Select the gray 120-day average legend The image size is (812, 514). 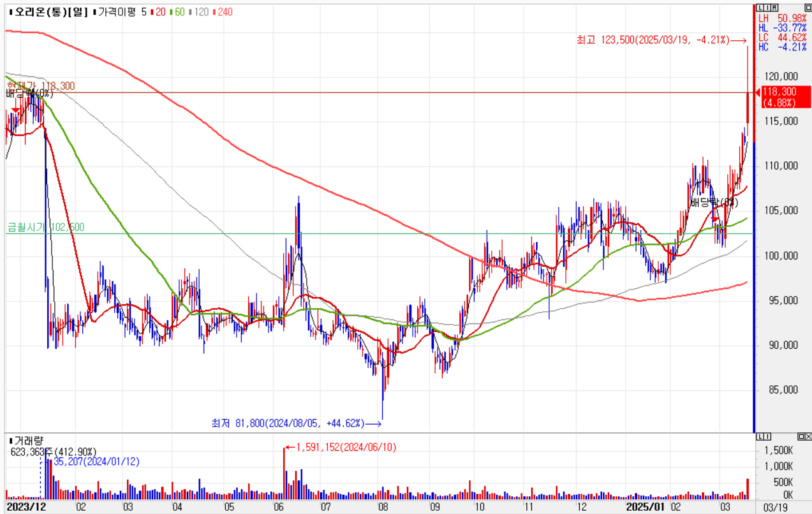tap(200, 12)
